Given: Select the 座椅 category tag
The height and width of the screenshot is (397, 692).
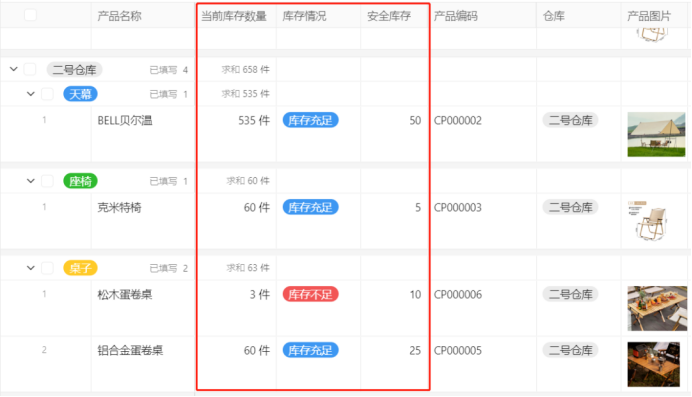Looking at the screenshot, I should (80, 181).
